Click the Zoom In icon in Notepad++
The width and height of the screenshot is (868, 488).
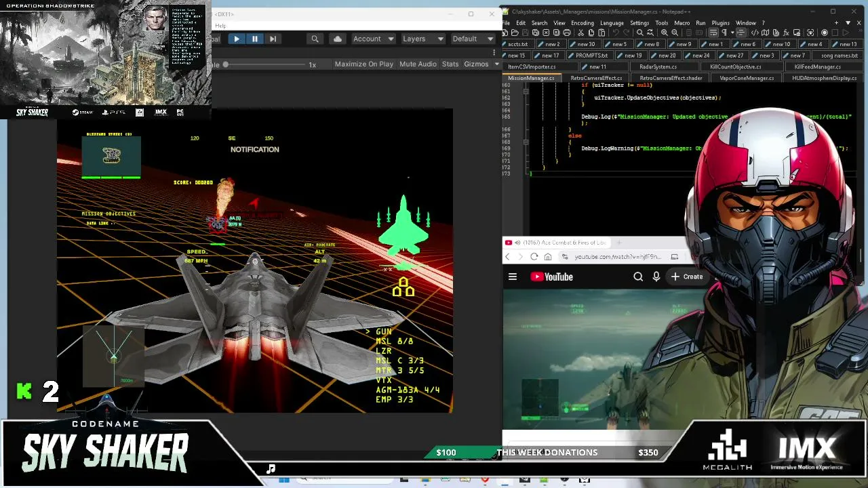point(664,33)
